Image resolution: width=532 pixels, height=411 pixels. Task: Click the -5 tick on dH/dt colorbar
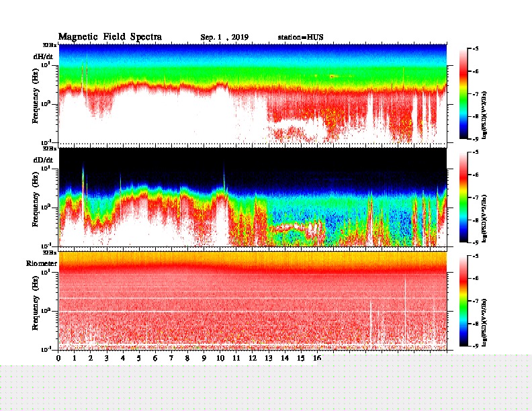coord(476,49)
